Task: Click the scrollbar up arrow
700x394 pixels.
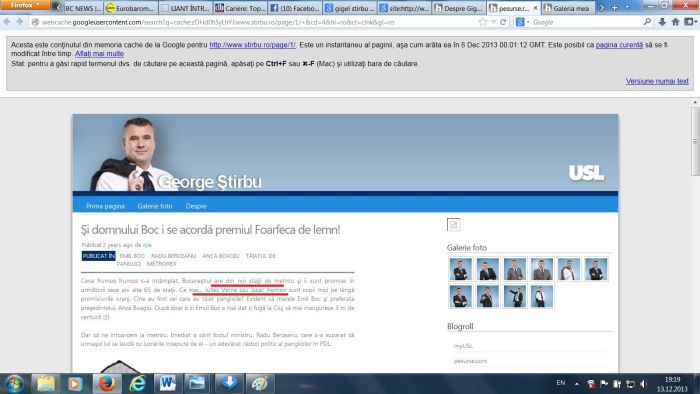Action: point(695,102)
